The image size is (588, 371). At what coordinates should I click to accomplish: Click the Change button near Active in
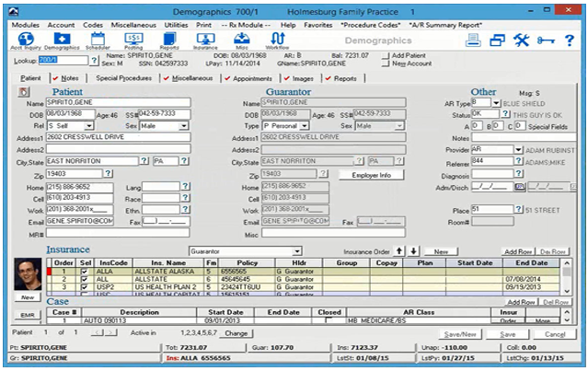pos(236,333)
